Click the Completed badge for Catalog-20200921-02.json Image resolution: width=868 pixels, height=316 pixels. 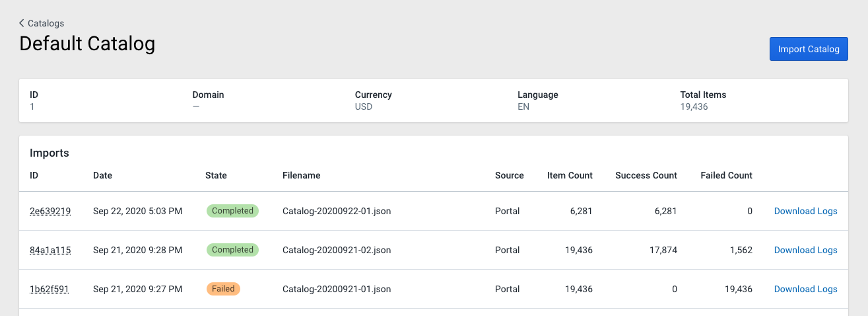coord(232,250)
